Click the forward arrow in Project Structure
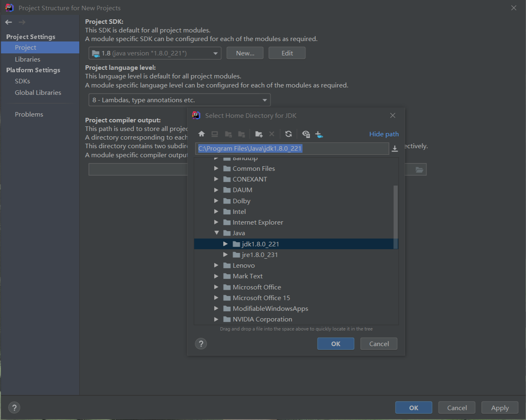The height and width of the screenshot is (420, 526). [22, 22]
